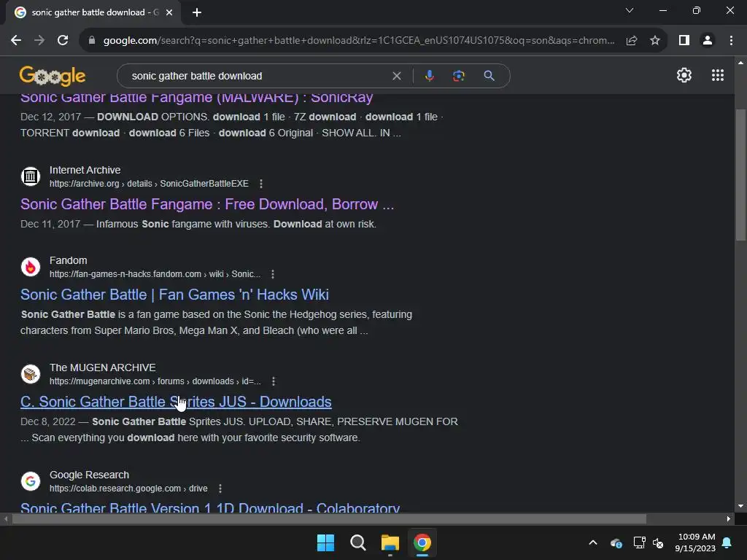
Task: Click the archive.org SonicGatherBattleEXE URL text
Action: click(149, 184)
